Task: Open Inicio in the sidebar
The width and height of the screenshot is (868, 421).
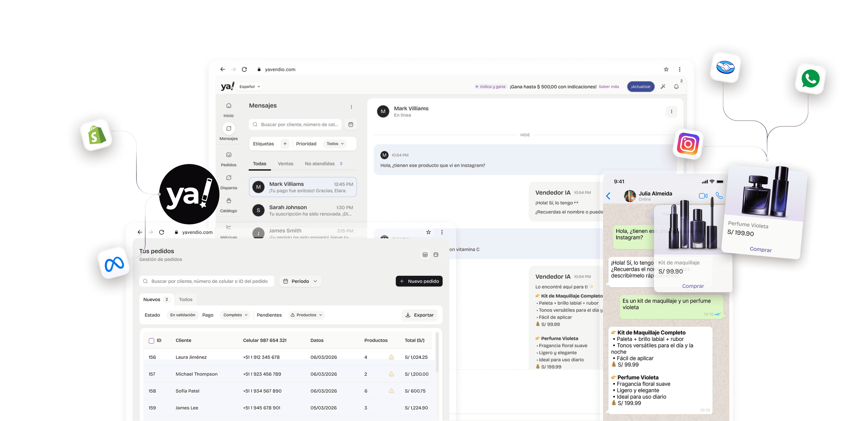Action: tap(229, 110)
